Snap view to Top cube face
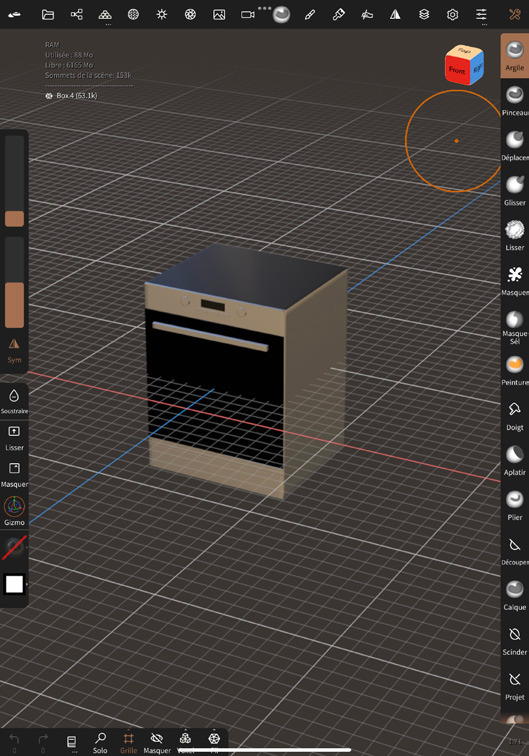 (x=464, y=50)
